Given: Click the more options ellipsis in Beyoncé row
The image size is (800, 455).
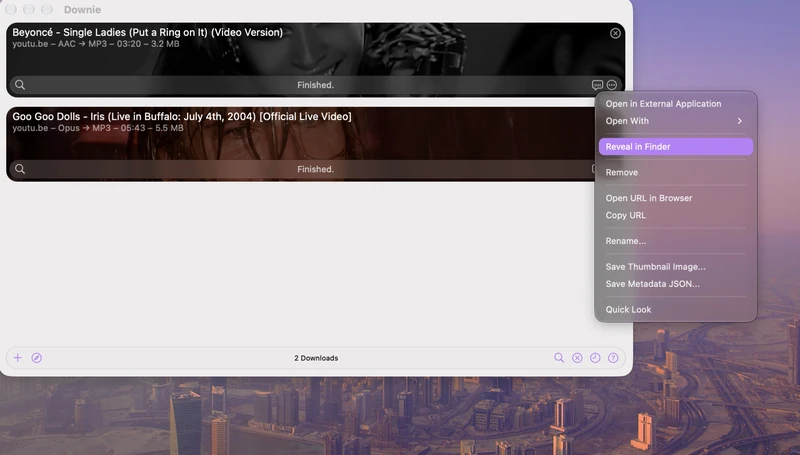Looking at the screenshot, I should [612, 85].
